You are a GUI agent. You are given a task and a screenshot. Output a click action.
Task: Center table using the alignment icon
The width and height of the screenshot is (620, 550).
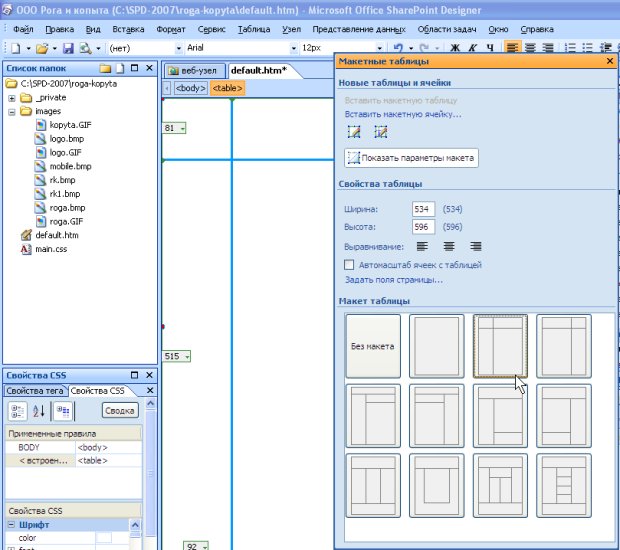pyautogui.click(x=449, y=246)
